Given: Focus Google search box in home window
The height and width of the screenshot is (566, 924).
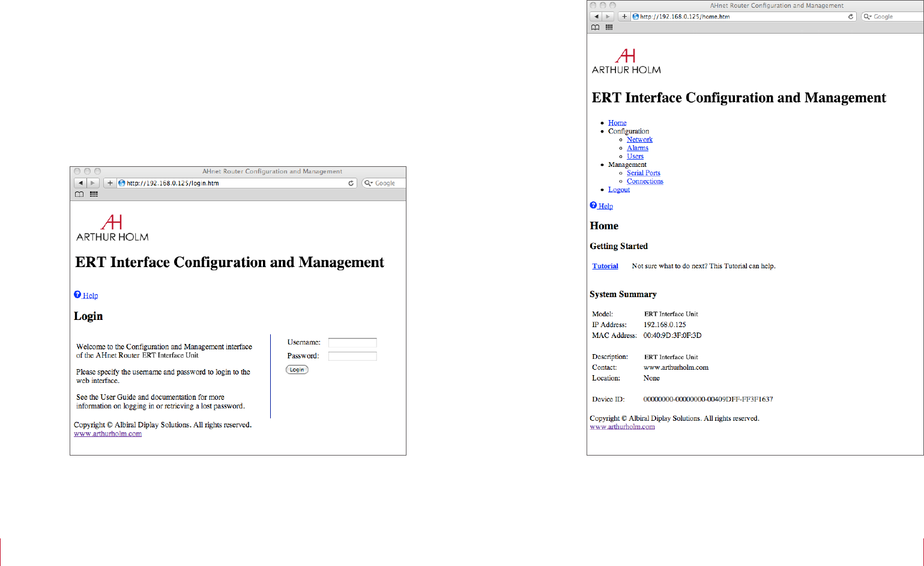Looking at the screenshot, I should coord(893,17).
